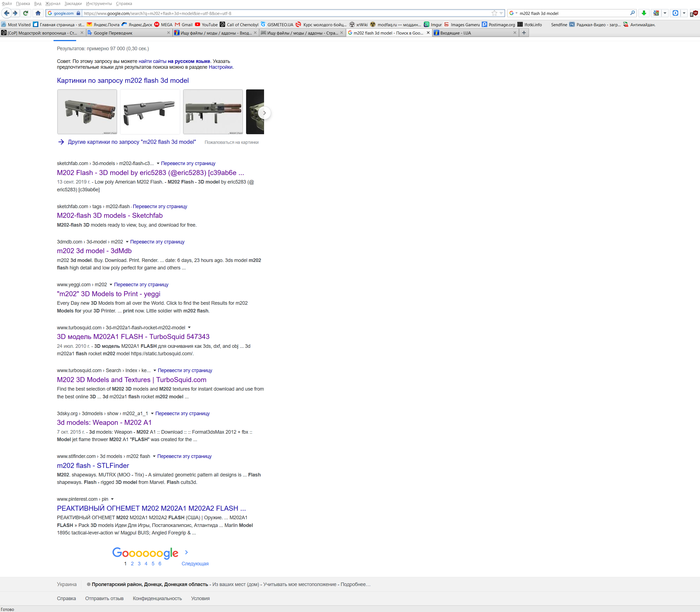This screenshot has width=700, height=612.
Task: Open downloads with the green arrow
Action: click(x=644, y=13)
